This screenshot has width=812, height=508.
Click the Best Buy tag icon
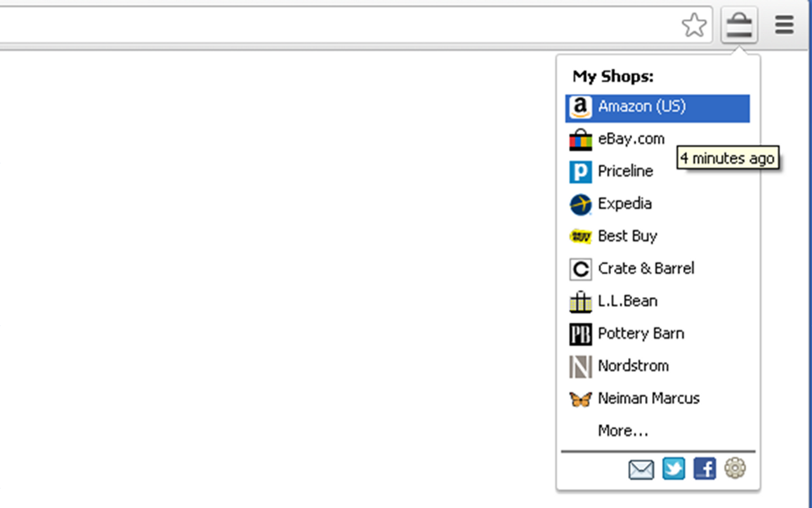click(x=580, y=237)
